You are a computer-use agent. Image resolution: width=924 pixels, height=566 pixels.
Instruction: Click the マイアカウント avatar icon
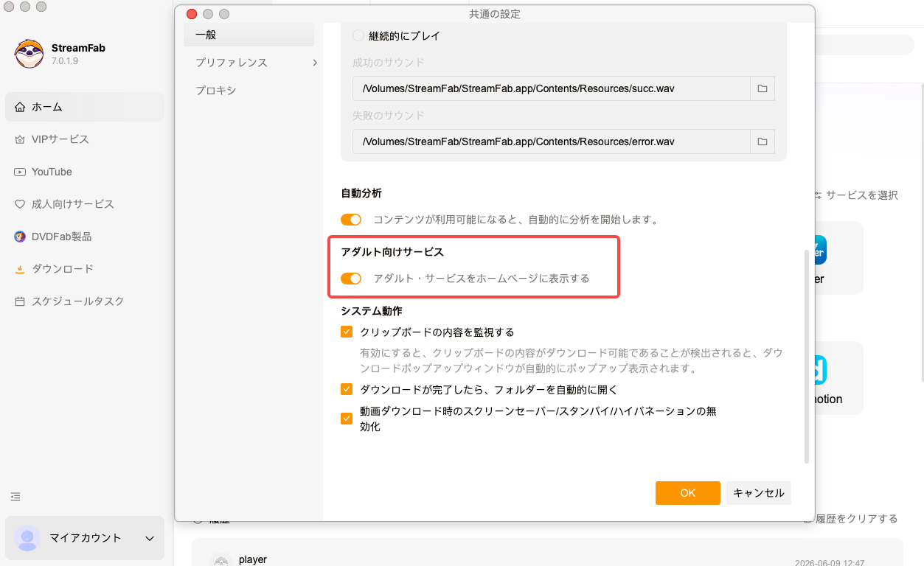[27, 538]
